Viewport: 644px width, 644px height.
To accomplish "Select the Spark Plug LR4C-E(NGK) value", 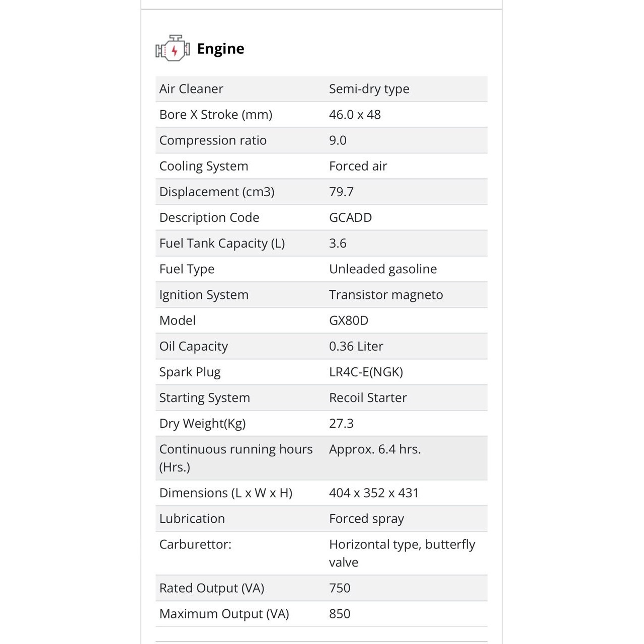I will [366, 372].
